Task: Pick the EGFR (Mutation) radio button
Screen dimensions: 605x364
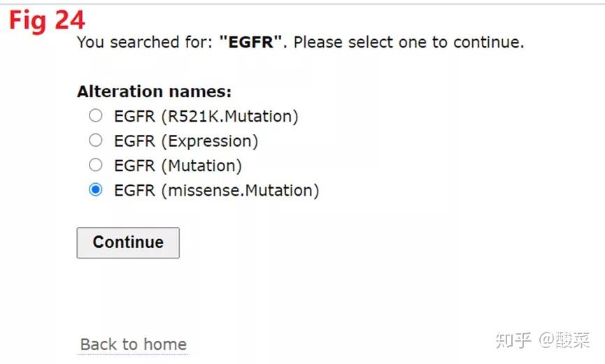Action: (x=96, y=166)
